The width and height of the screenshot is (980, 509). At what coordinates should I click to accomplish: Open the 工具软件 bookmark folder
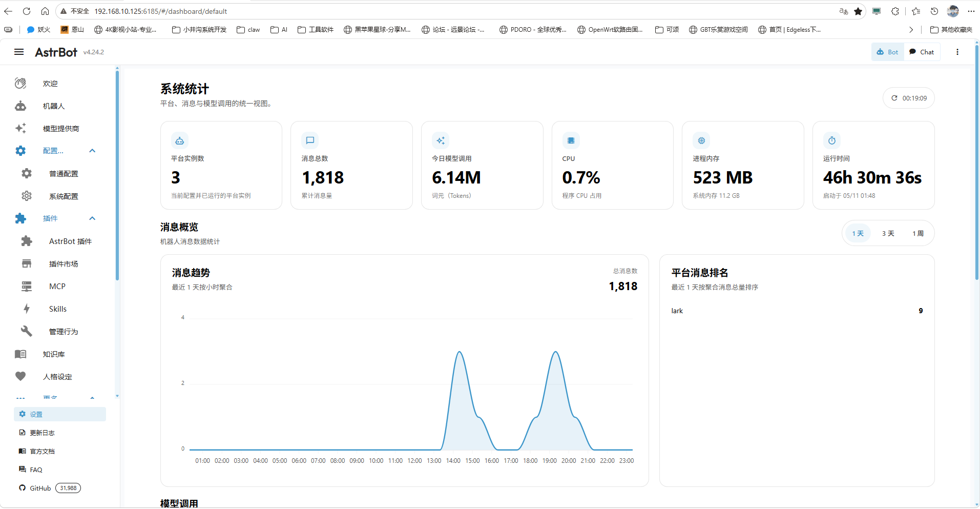316,30
